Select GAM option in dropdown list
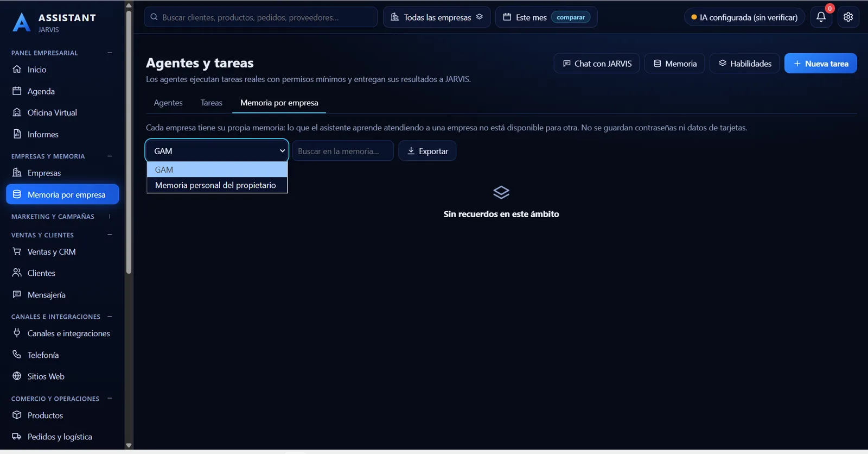The width and height of the screenshot is (868, 454). 217,170
